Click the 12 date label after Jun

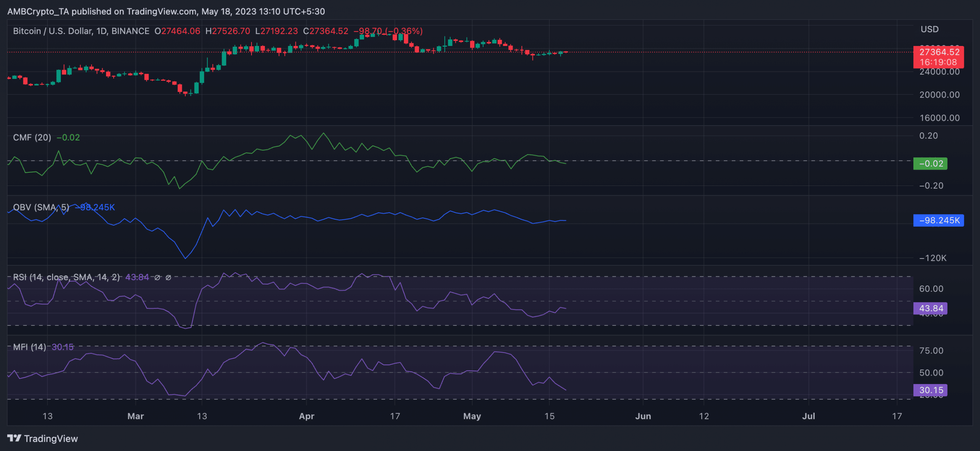pyautogui.click(x=704, y=416)
